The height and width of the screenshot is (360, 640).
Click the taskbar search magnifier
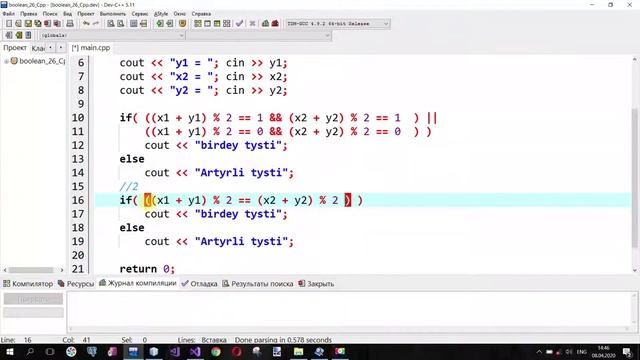pos(30,351)
